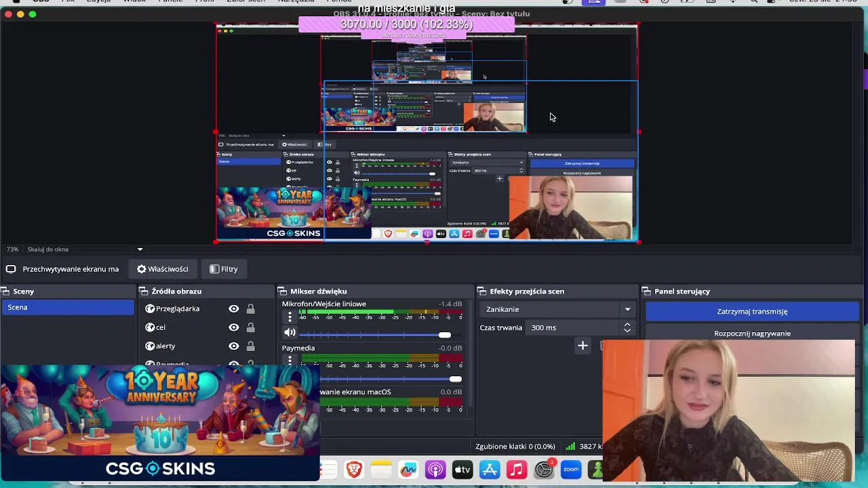Image resolution: width=868 pixels, height=488 pixels.
Task: Click the Przeglądarka browser source globe icon
Action: (150, 308)
